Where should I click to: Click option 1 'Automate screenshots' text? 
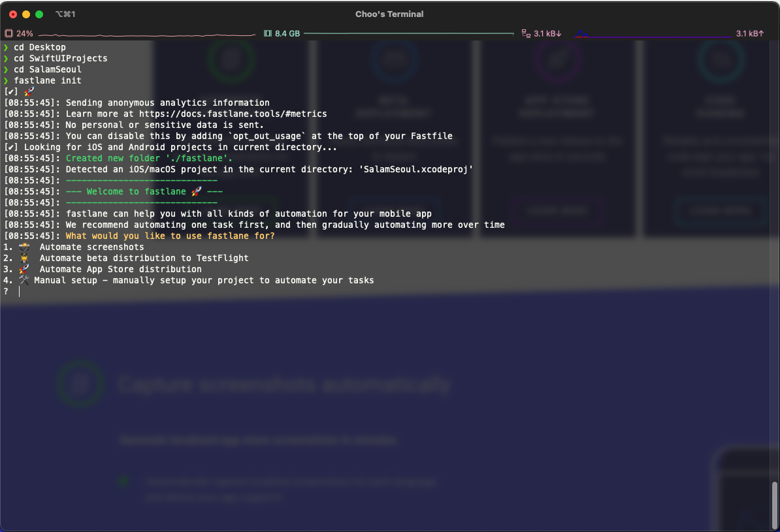coord(92,247)
